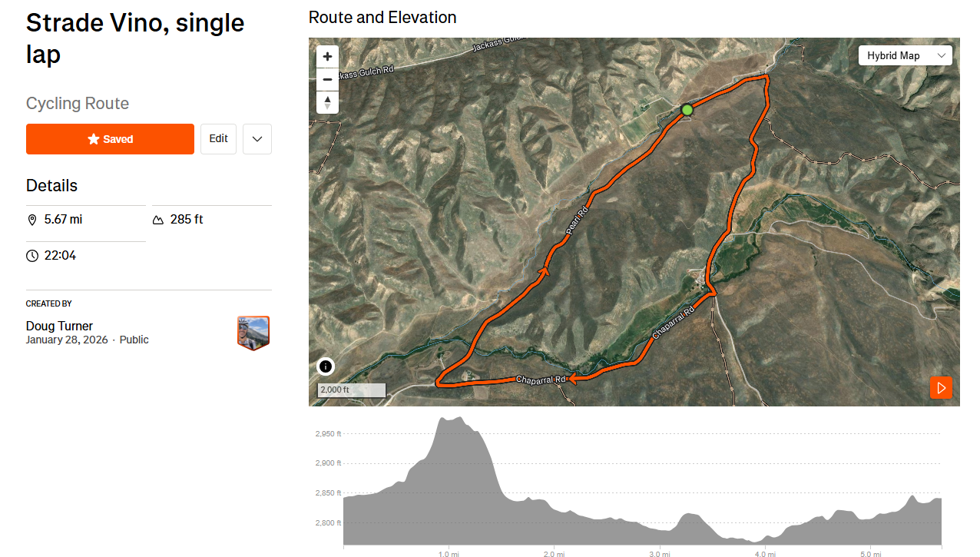
Task: Play the route flyover animation
Action: point(941,388)
